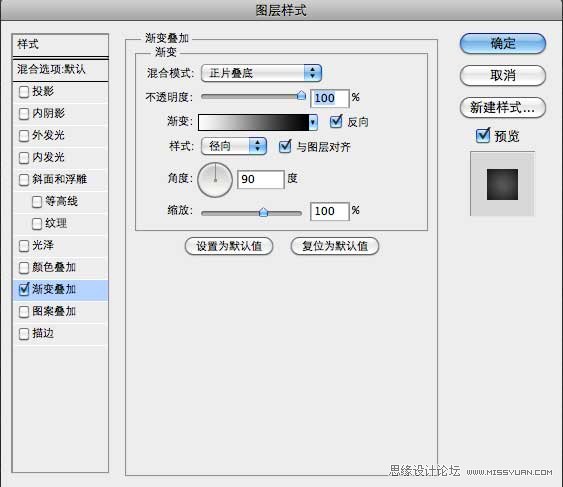The image size is (563, 487).
Task: Enable the 颜色叠加 (Color Overlay) checkbox
Action: pos(24,268)
